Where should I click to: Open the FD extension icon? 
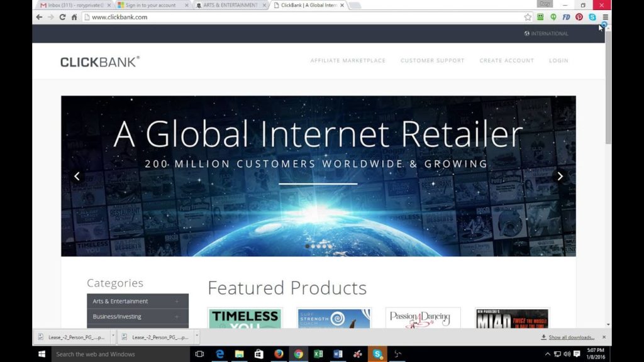tap(566, 17)
